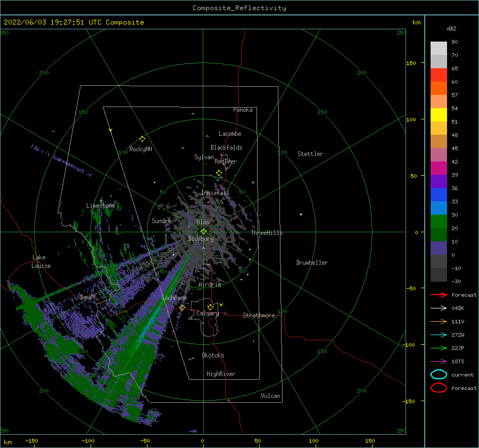Click the -150 km tick on bottom axis
Viewport: 479px width, 448px height.
(x=31, y=441)
